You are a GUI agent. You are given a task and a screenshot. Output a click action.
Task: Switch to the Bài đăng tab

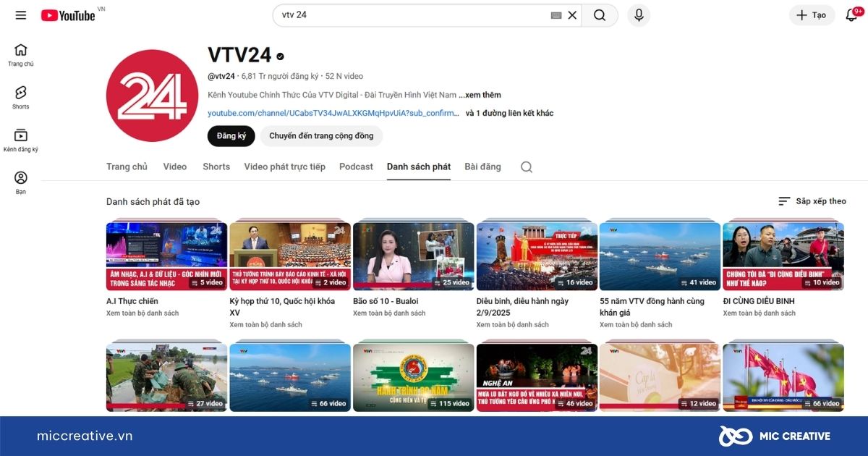(x=482, y=166)
